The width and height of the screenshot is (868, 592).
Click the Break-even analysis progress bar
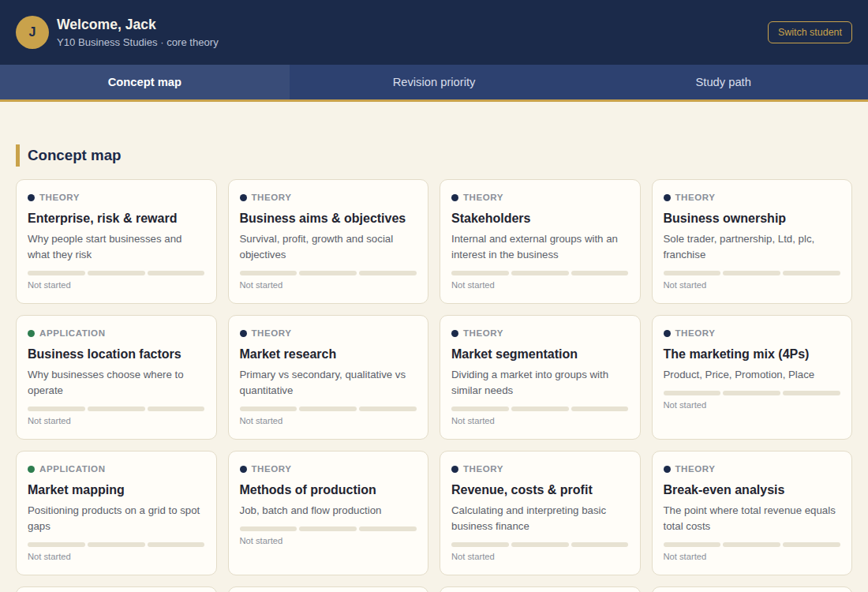tap(752, 545)
